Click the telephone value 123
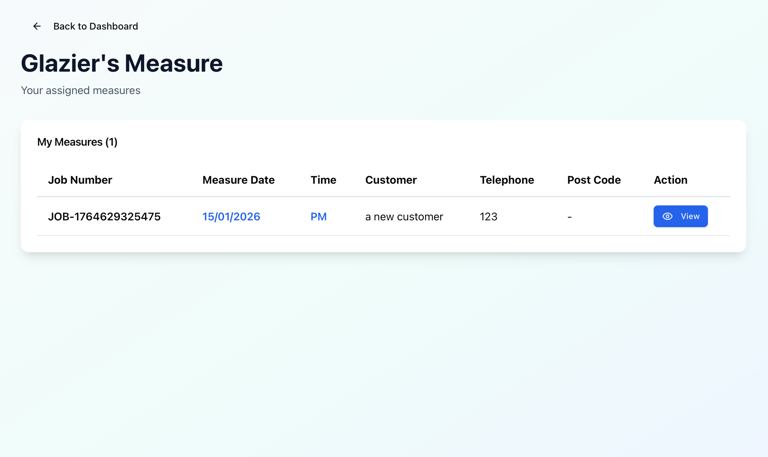Viewport: 768px width, 457px height. pos(488,217)
